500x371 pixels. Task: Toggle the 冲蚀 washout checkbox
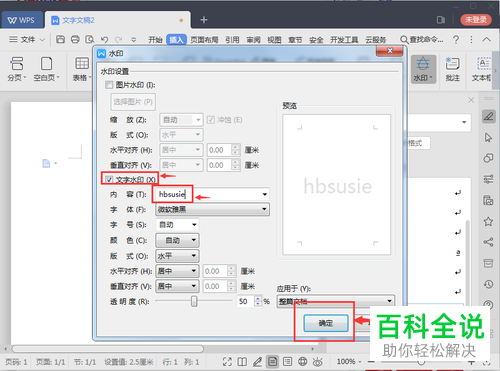tap(211, 120)
